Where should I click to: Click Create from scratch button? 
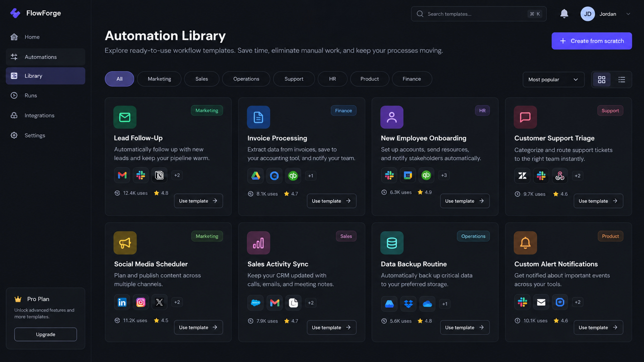tap(592, 41)
